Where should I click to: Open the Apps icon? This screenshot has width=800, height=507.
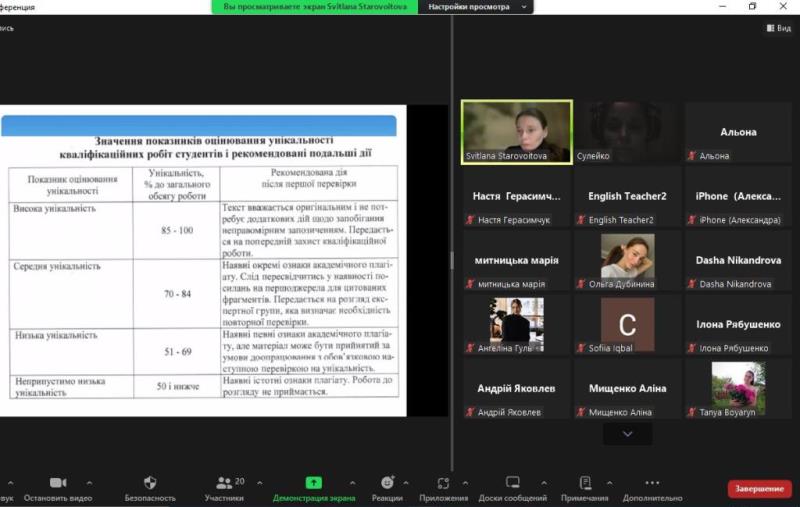click(443, 483)
